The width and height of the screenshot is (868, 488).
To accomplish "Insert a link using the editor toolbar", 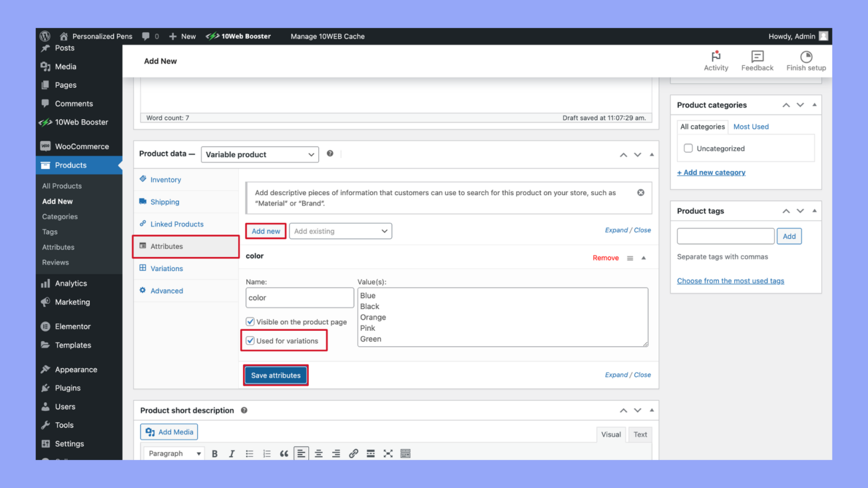I will coord(353,453).
